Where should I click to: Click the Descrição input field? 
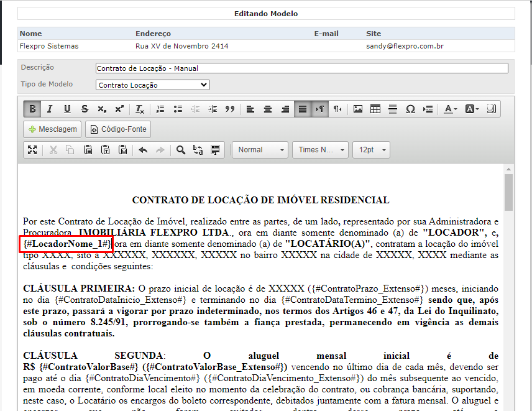click(302, 68)
